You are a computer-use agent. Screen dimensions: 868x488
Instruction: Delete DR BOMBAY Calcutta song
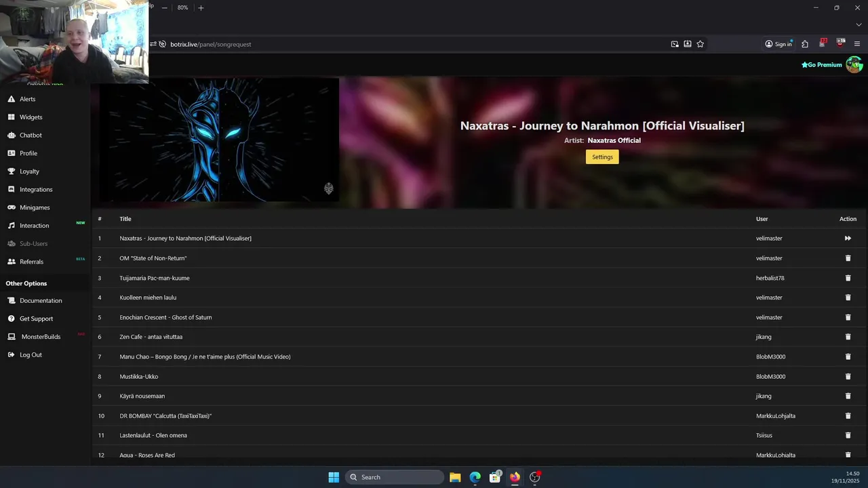coord(848,415)
